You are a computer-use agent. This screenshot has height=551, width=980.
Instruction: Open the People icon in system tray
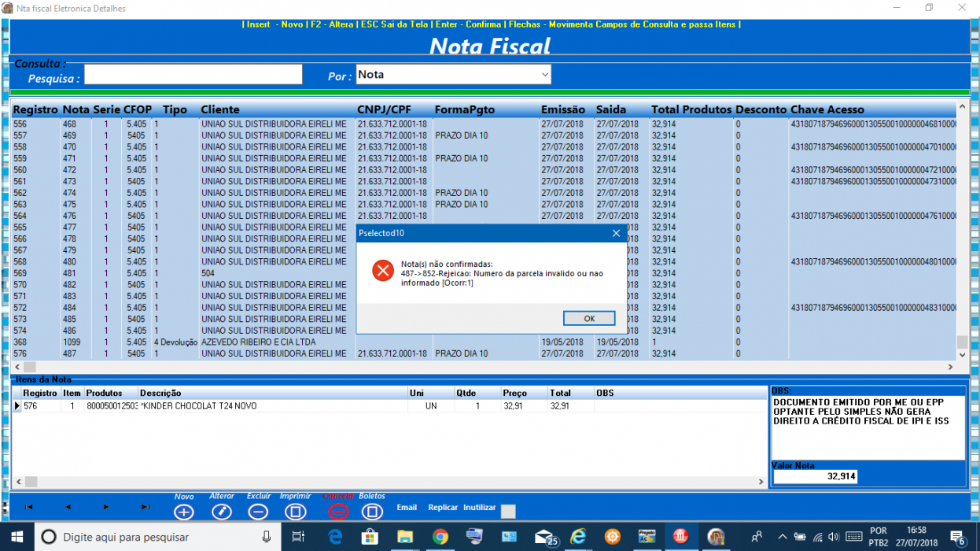(x=757, y=536)
